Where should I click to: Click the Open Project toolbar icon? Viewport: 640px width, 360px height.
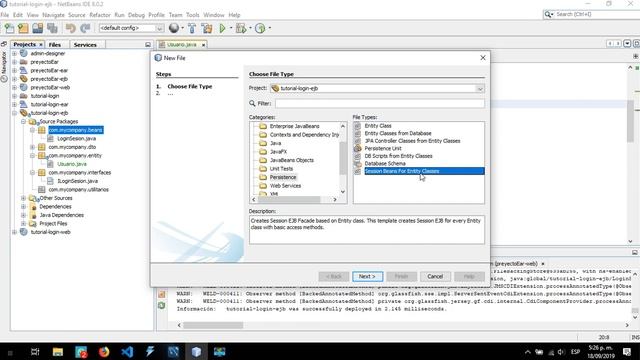click(38, 28)
